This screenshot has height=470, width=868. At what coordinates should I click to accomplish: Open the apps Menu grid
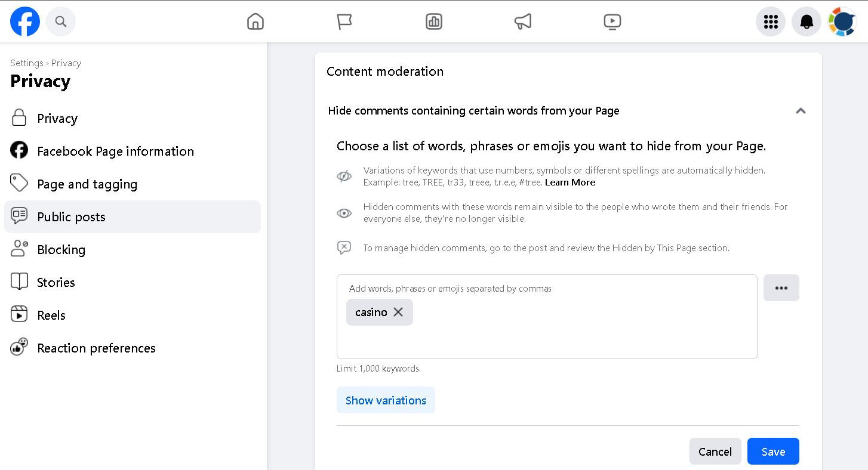coord(771,21)
